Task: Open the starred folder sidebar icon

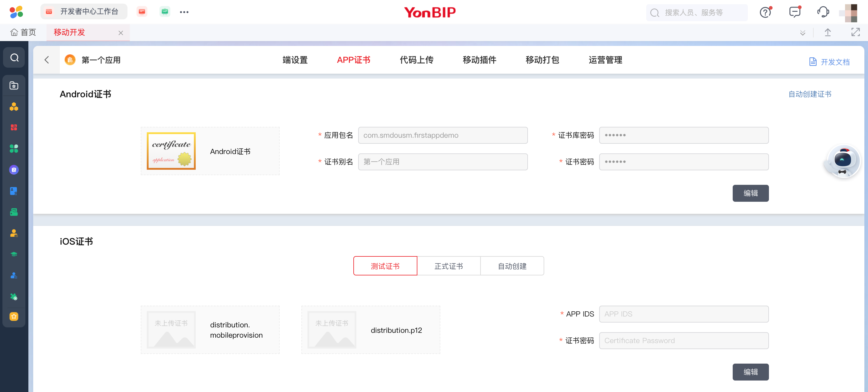Action: (x=14, y=85)
